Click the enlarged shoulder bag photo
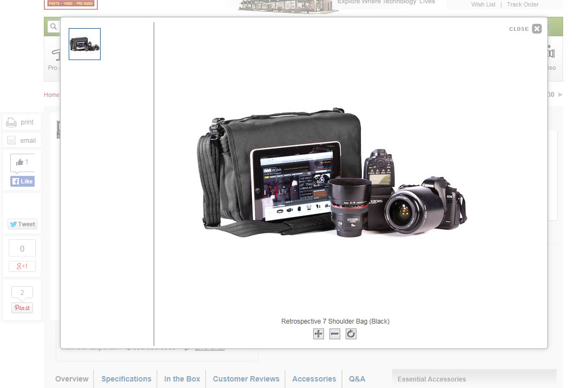The height and width of the screenshot is (388, 588). 332,174
